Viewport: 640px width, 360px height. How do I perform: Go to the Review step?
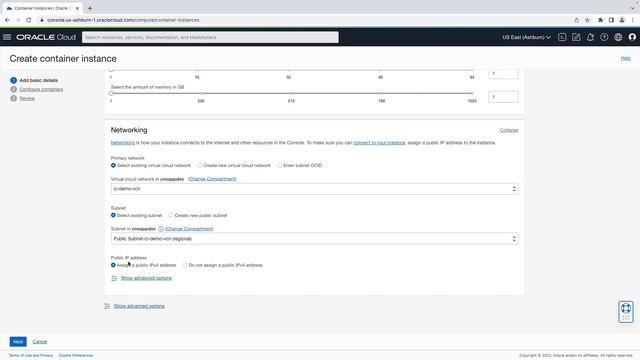pyautogui.click(x=27, y=98)
